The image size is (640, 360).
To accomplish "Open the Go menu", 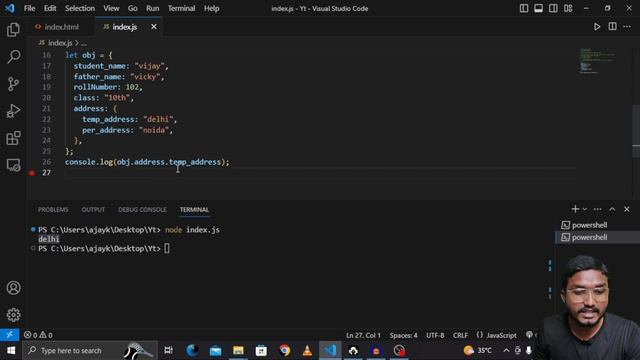I will coord(133,8).
